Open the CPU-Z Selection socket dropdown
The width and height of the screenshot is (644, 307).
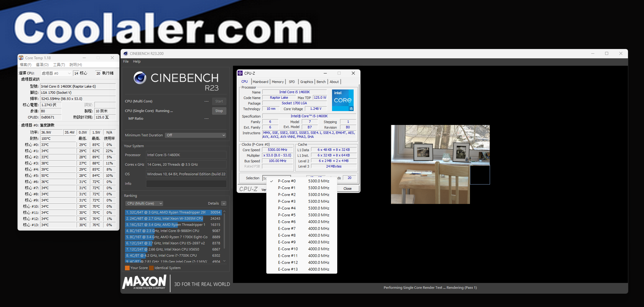coord(276,178)
